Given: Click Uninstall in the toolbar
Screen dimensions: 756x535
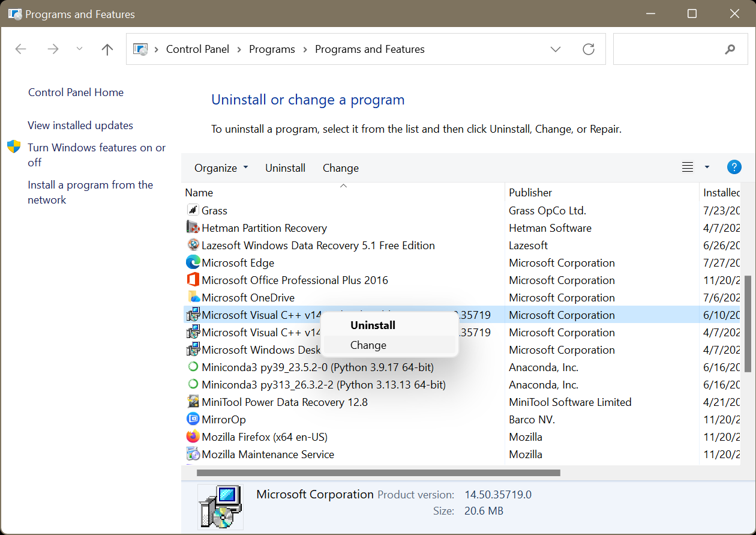Looking at the screenshot, I should 286,168.
